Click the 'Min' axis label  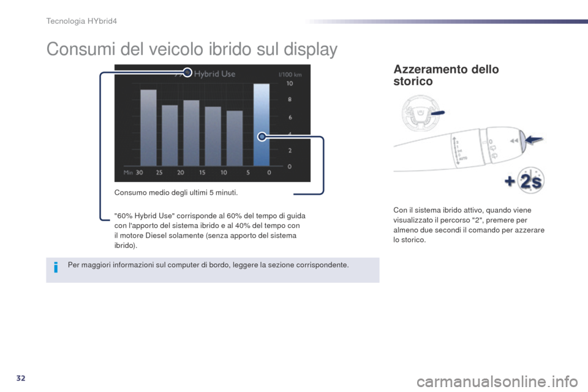click(128, 173)
